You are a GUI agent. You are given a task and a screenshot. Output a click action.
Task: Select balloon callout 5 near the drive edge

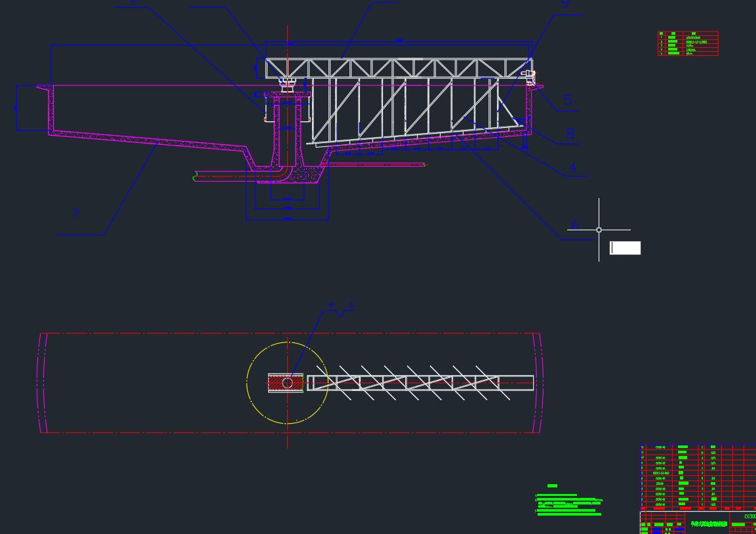(x=568, y=100)
